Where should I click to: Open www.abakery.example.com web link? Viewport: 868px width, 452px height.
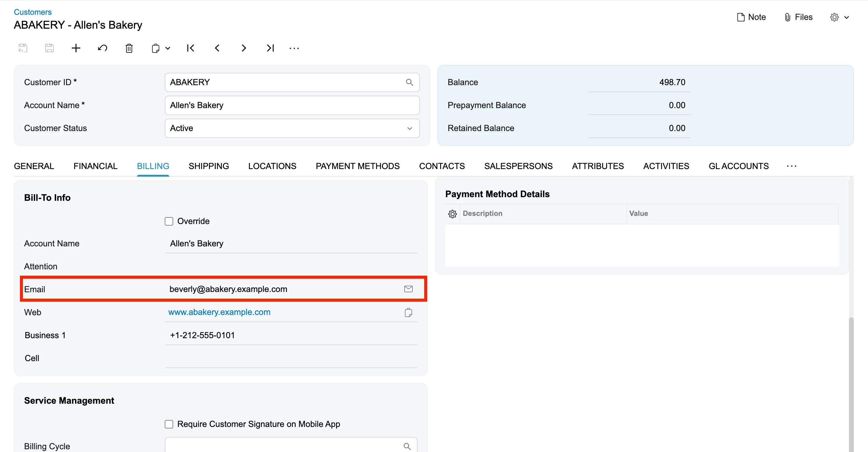pyautogui.click(x=219, y=312)
